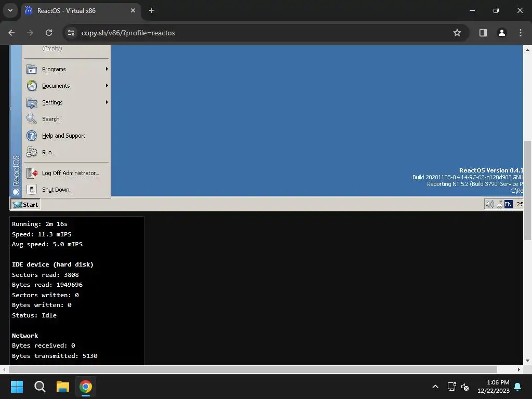
Task: Click the EN language indicator
Action: click(508, 204)
